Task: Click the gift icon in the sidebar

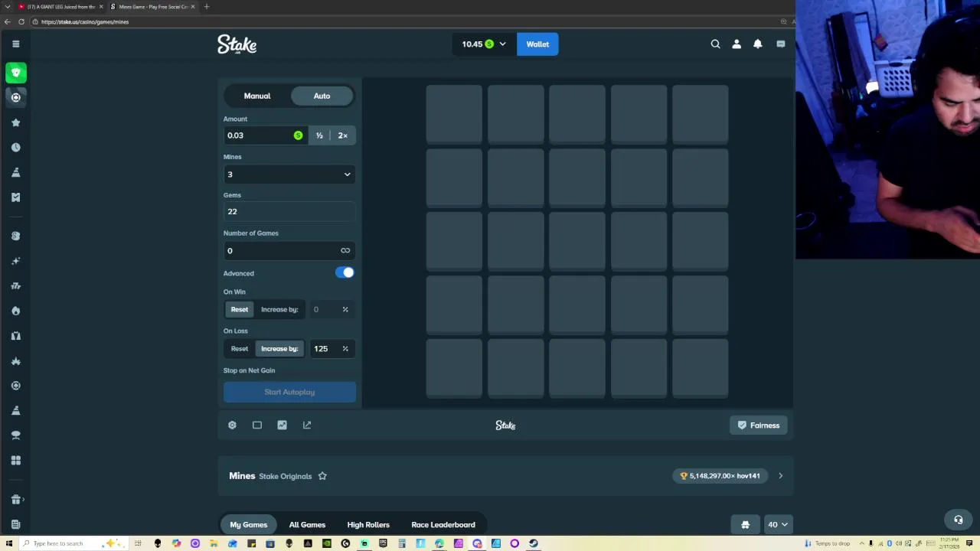Action: click(15, 500)
